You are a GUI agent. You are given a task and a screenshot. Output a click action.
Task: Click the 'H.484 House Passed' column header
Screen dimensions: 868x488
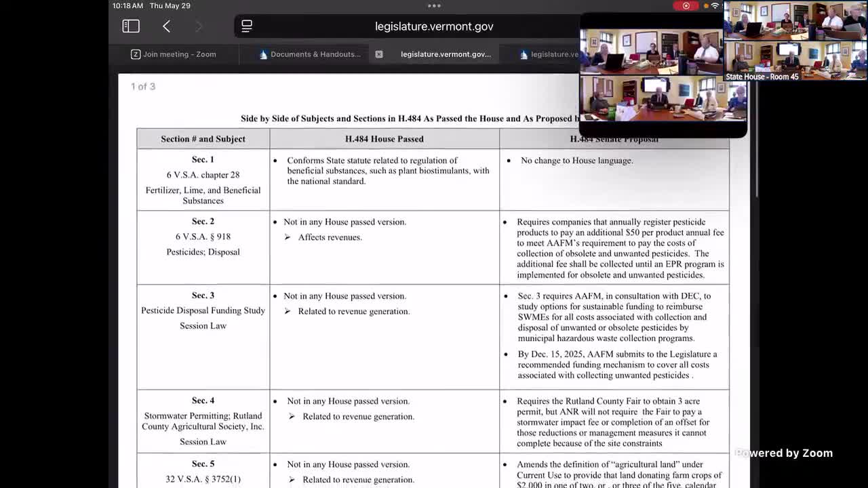(x=384, y=139)
